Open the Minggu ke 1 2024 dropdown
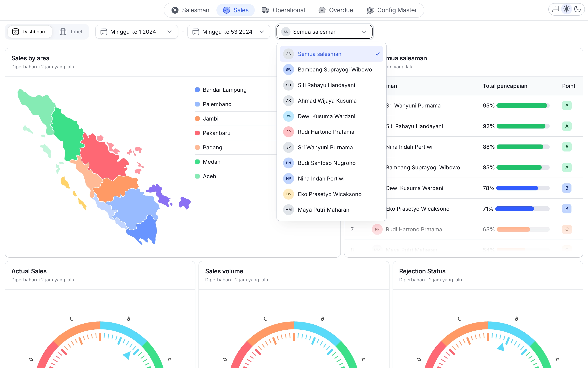Viewport: 588px width, 368px height. point(136,32)
